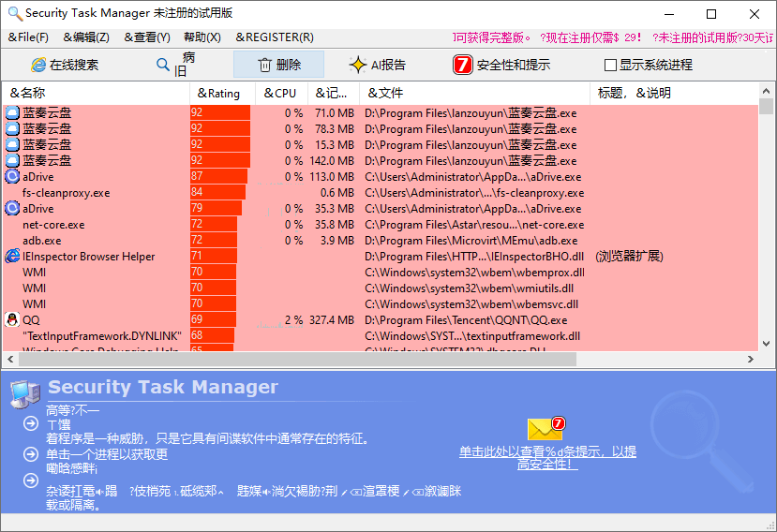The height and width of the screenshot is (532, 777).
Task: Click the arrow bullet next to 高等?不一
Action: 31,423
